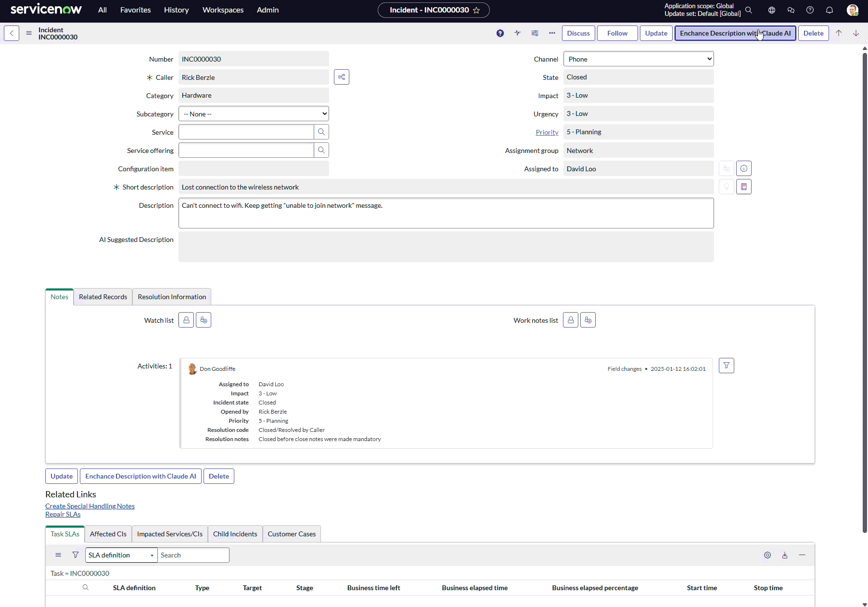Open the form context hamburger menu
868x607 pixels.
[29, 33]
